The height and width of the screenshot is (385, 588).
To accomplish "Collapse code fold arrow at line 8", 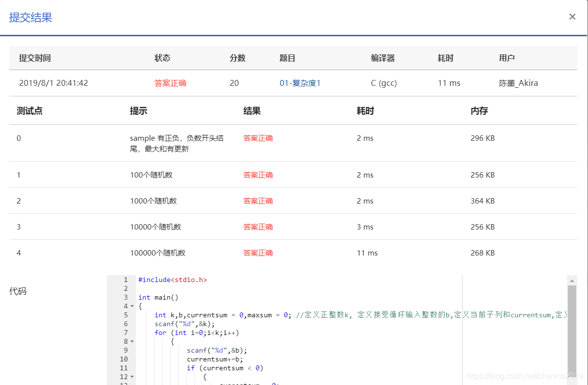I will [x=132, y=341].
